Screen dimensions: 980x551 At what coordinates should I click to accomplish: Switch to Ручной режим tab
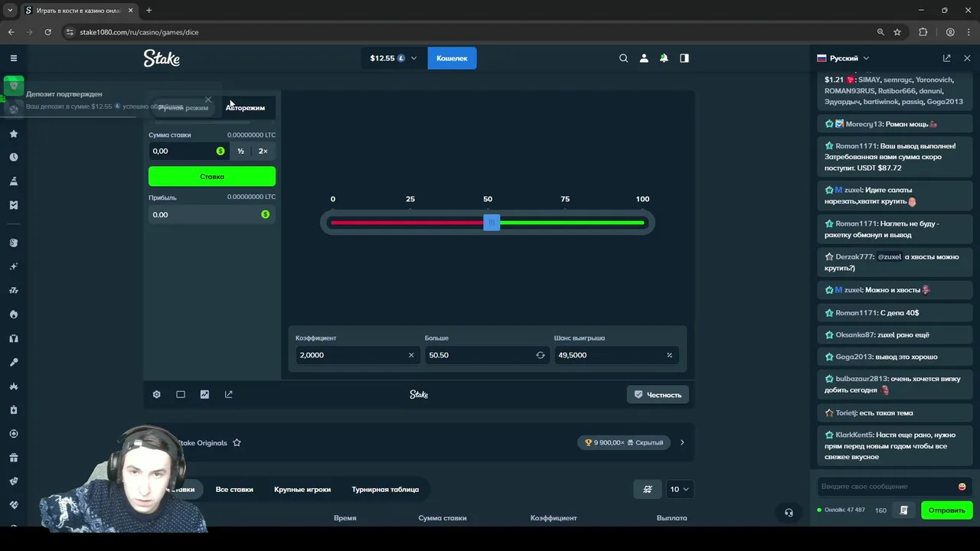pyautogui.click(x=183, y=108)
